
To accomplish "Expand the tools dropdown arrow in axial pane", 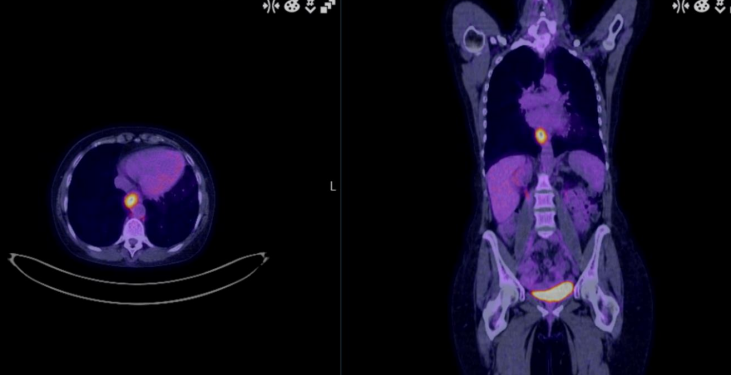I will [310, 7].
